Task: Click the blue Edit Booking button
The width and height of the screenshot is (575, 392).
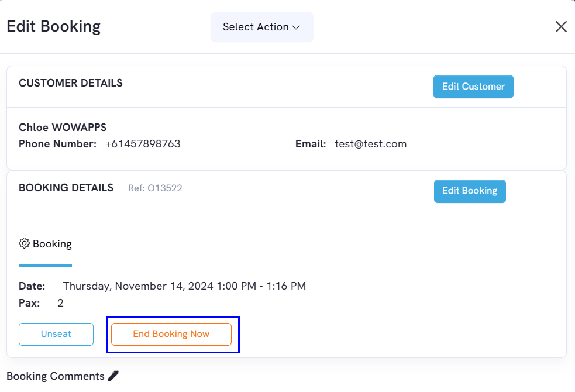Action: coord(470,191)
